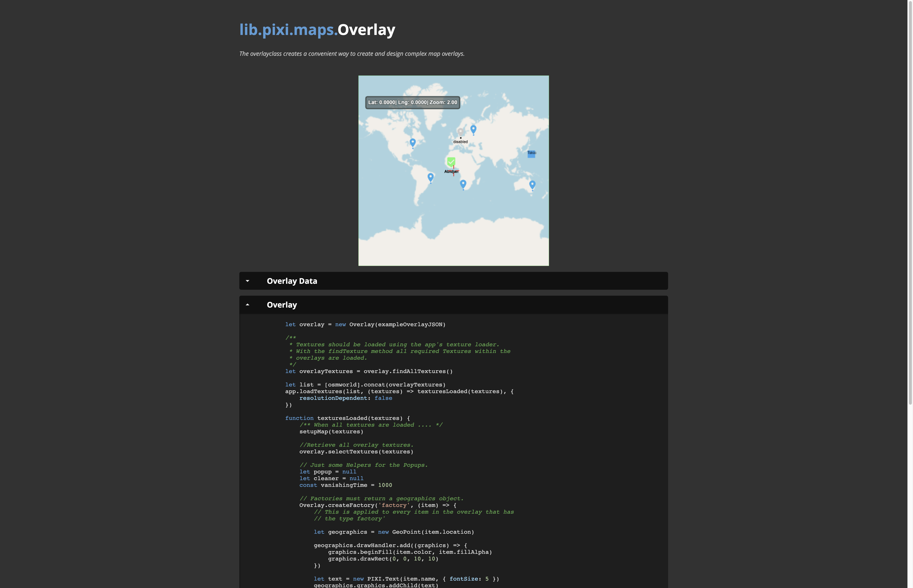Click the gray disabled map pin
This screenshot has width=913, height=588.
click(460, 132)
